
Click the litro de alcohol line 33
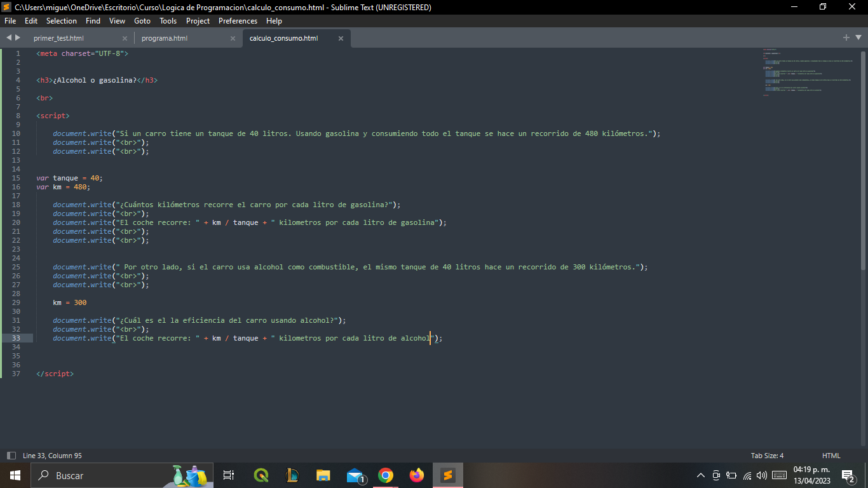[x=248, y=338]
